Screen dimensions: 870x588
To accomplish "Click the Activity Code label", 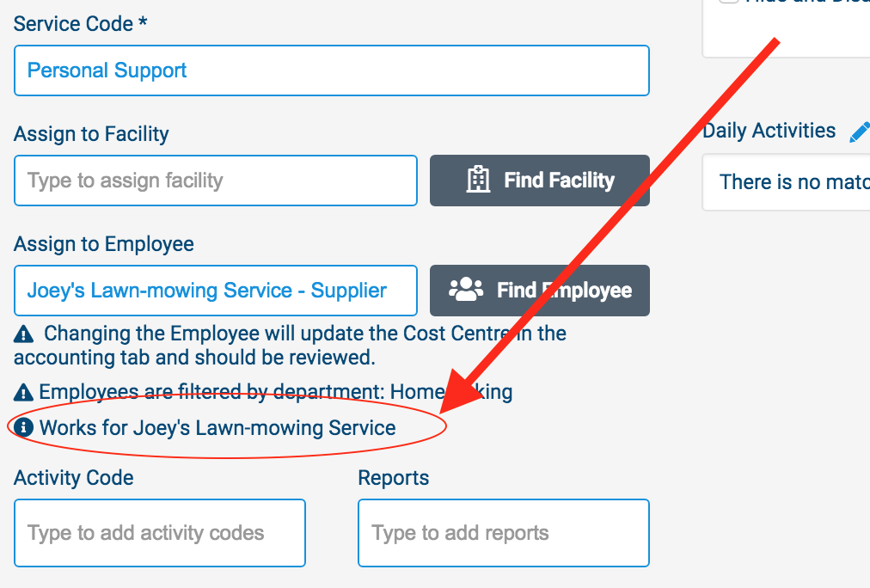I will (74, 477).
